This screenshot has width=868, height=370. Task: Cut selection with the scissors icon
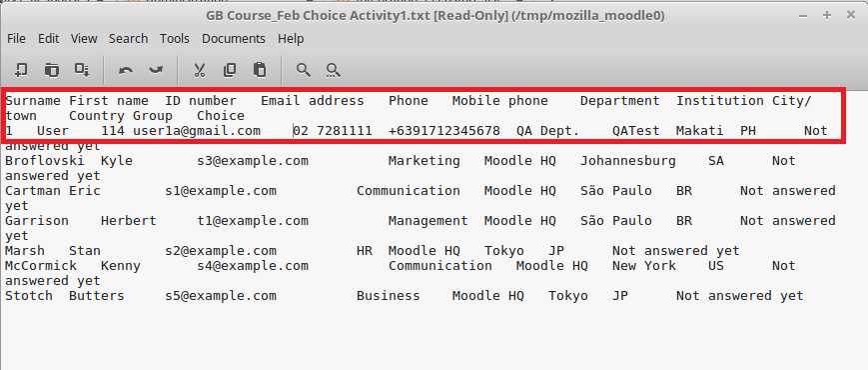click(x=200, y=70)
